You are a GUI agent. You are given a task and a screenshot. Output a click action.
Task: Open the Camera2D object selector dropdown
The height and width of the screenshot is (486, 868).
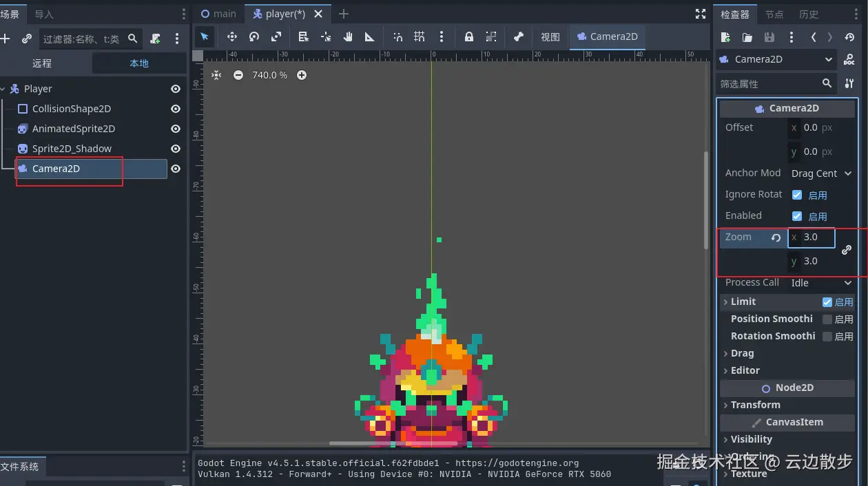pyautogui.click(x=776, y=59)
